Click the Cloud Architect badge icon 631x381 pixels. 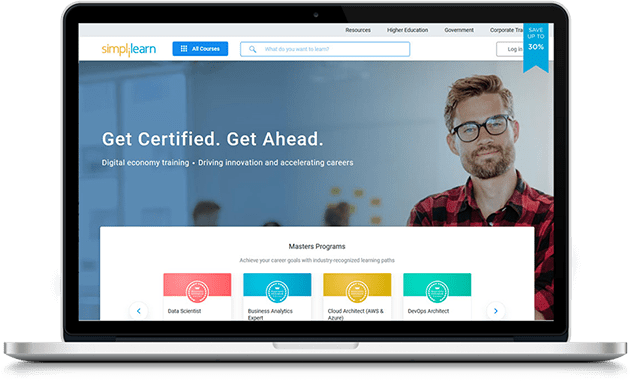(357, 291)
